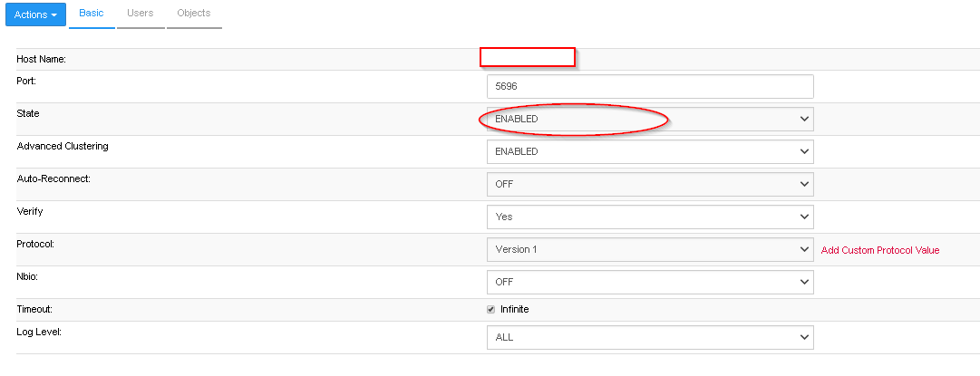Open the Auto-Reconnect dropdown
The height and width of the screenshot is (376, 980).
pyautogui.click(x=650, y=184)
